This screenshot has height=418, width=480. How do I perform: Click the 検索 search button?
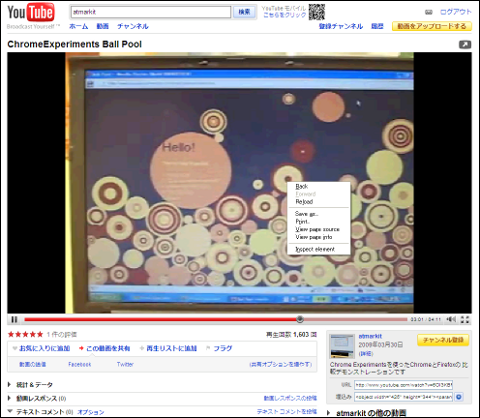244,12
